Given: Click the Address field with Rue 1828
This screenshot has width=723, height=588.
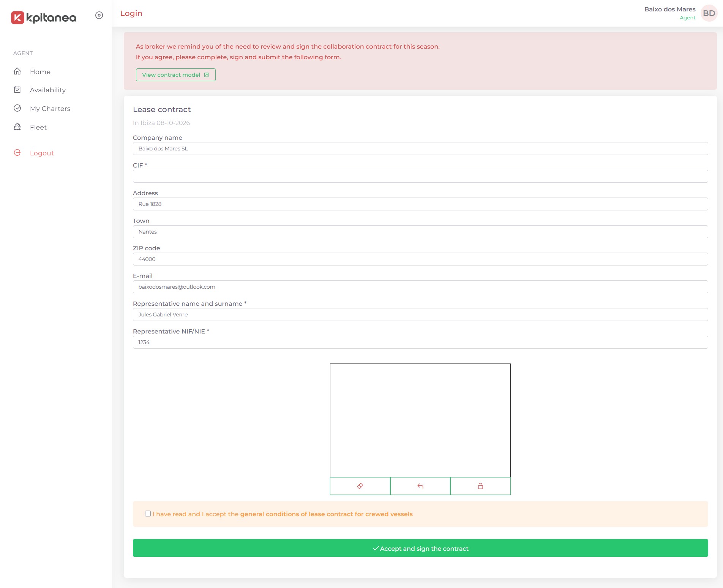Looking at the screenshot, I should (x=420, y=204).
